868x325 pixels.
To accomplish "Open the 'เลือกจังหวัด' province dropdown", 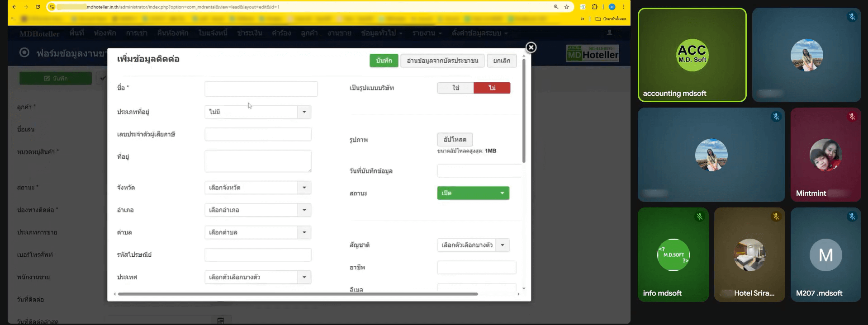I will point(257,188).
